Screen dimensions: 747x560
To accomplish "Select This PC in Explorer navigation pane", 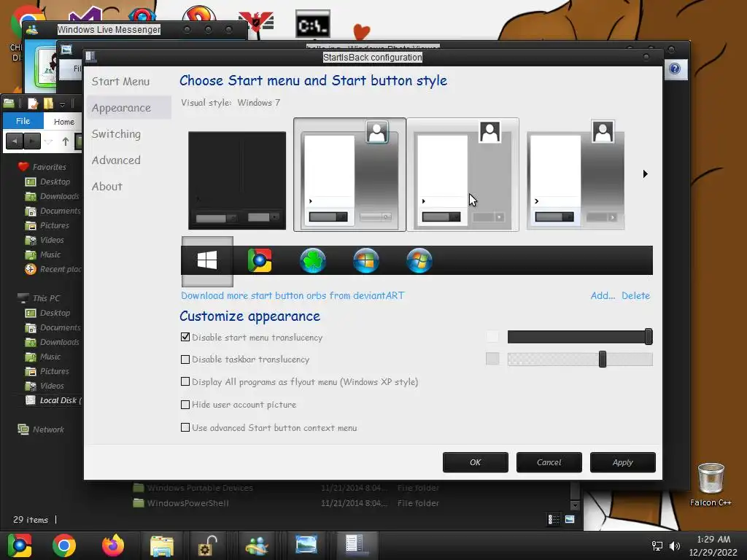I will [x=46, y=298].
